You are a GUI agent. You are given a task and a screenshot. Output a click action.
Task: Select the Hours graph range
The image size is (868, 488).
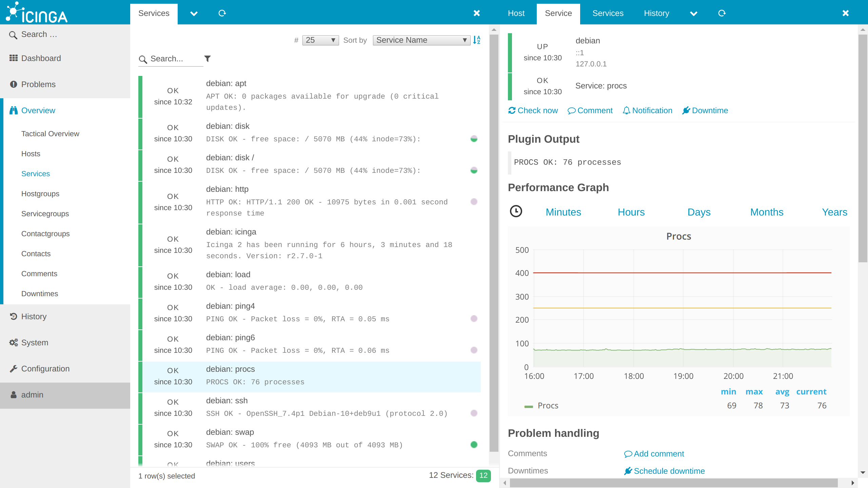click(631, 212)
